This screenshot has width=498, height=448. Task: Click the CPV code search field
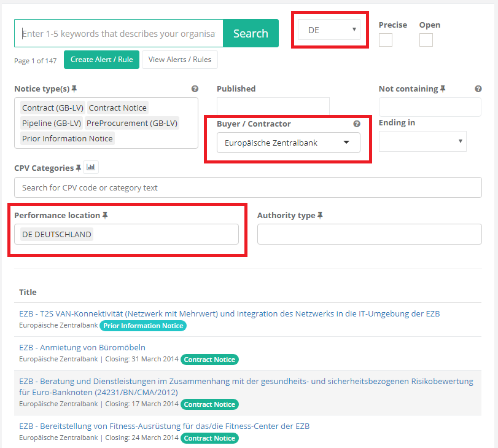pyautogui.click(x=247, y=187)
